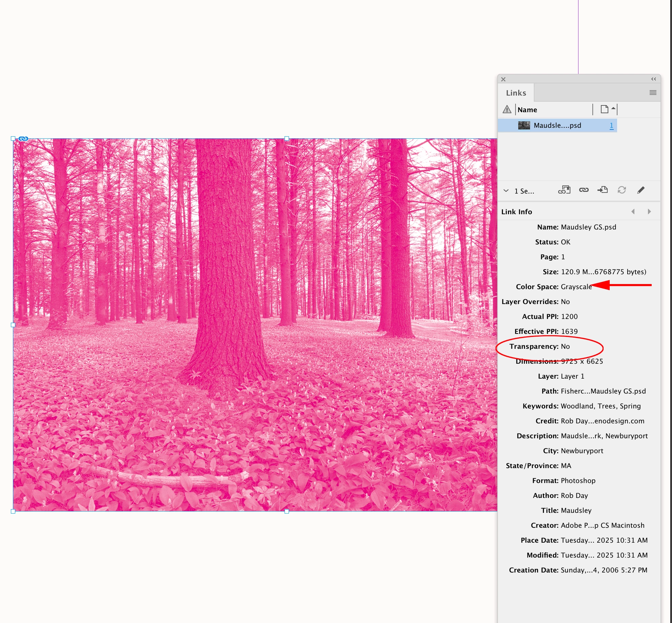672x623 pixels.
Task: Click the Go To Link icon
Action: (x=603, y=190)
